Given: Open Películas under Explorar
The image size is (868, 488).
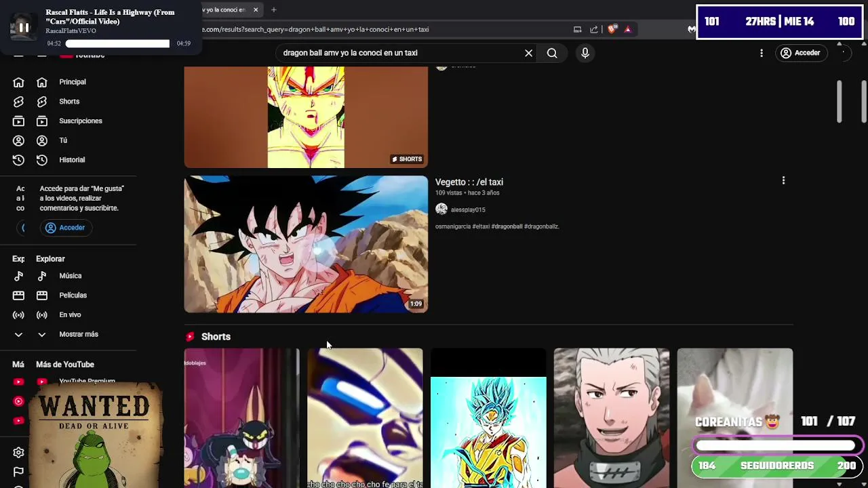Looking at the screenshot, I should point(73,296).
